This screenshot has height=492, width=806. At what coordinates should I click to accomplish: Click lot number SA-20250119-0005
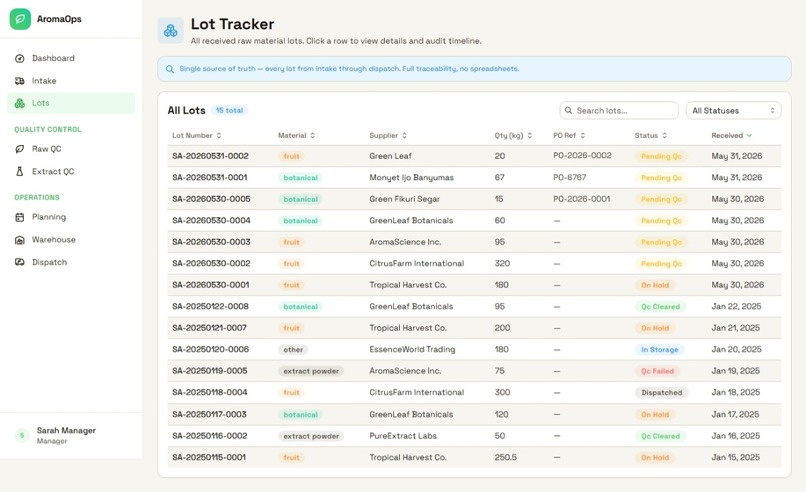[210, 371]
